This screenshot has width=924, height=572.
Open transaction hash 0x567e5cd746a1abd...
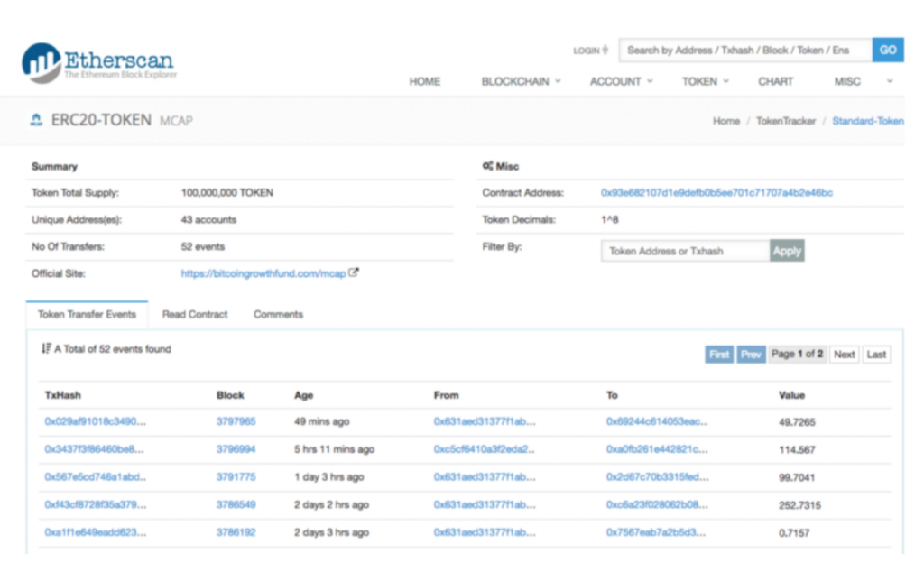tap(96, 477)
